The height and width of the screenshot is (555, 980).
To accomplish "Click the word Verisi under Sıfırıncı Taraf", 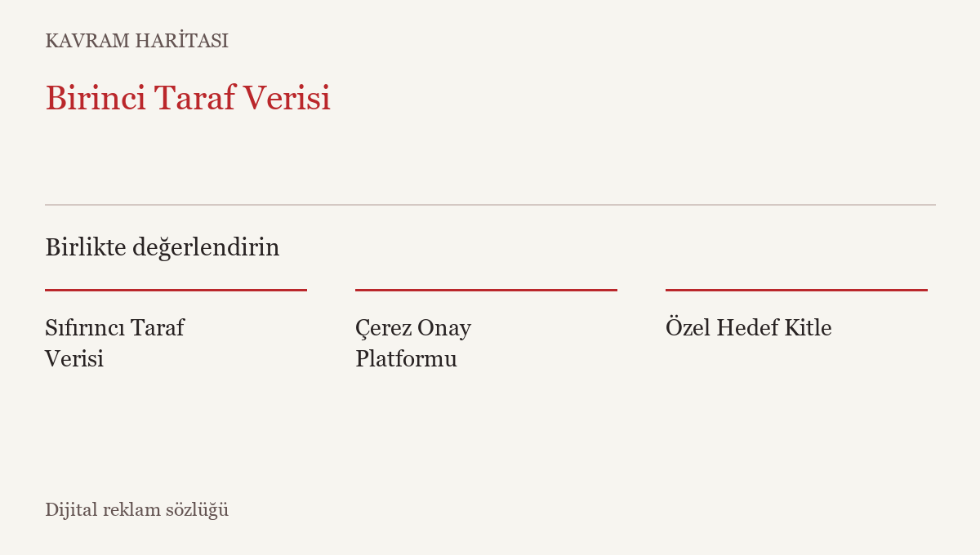I will point(74,359).
